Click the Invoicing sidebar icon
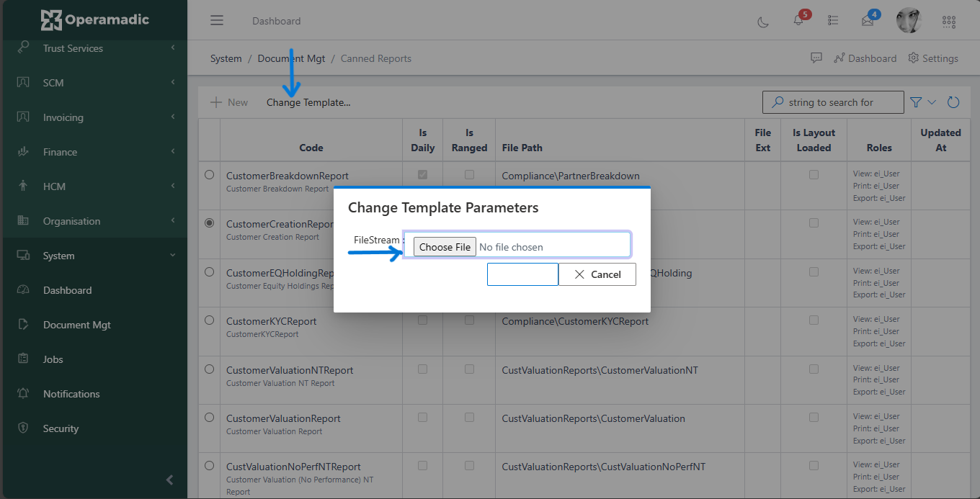Image resolution: width=980 pixels, height=499 pixels. point(23,117)
